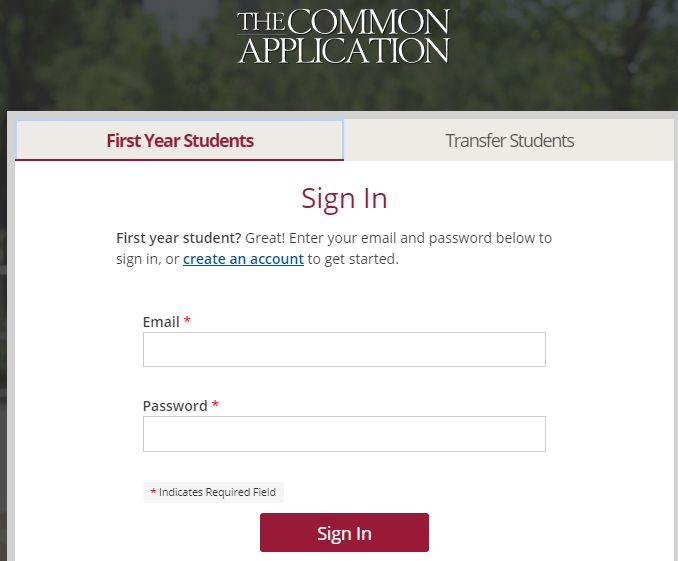
Task: Click the Email field label
Action: pyautogui.click(x=161, y=322)
